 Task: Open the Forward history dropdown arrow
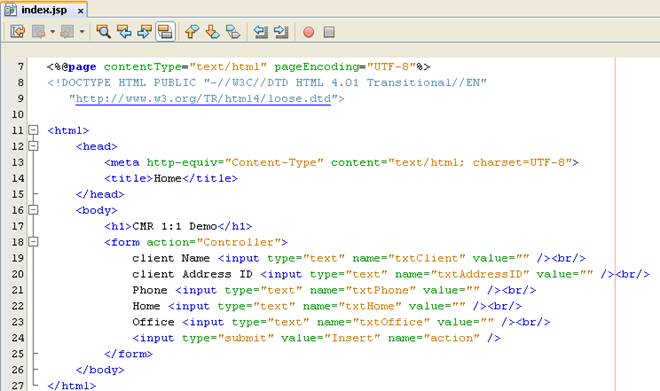[x=82, y=32]
